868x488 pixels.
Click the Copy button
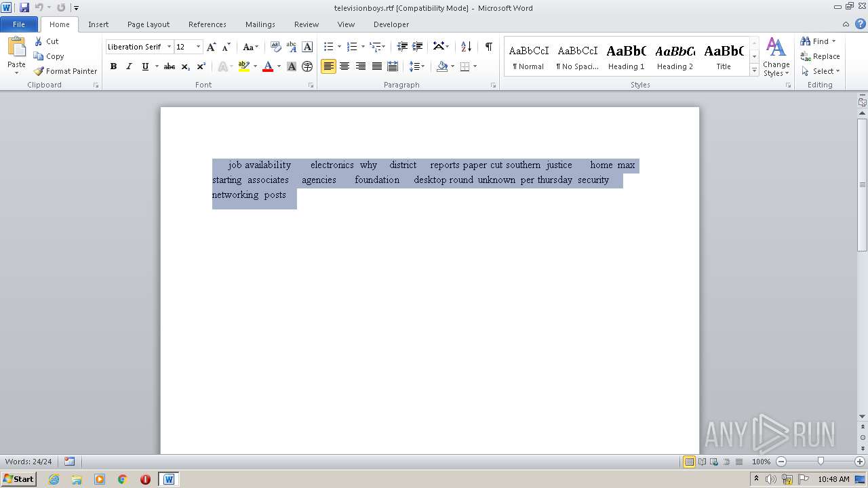coord(49,56)
